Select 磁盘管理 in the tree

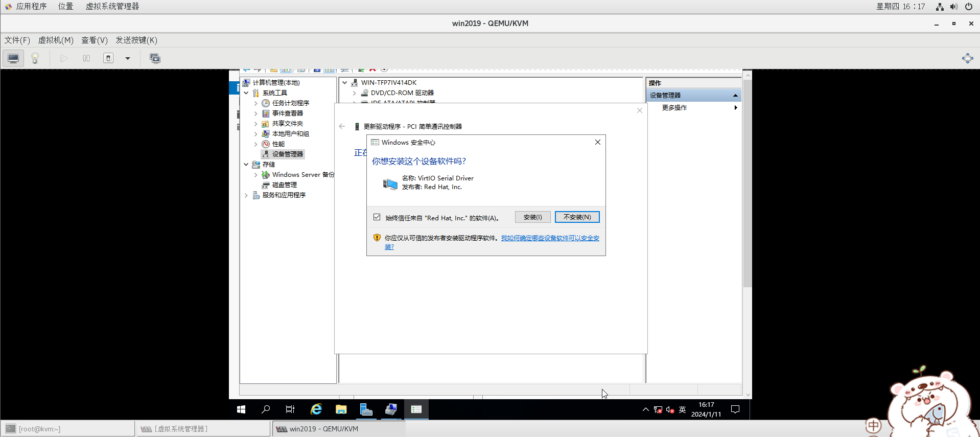click(x=284, y=185)
